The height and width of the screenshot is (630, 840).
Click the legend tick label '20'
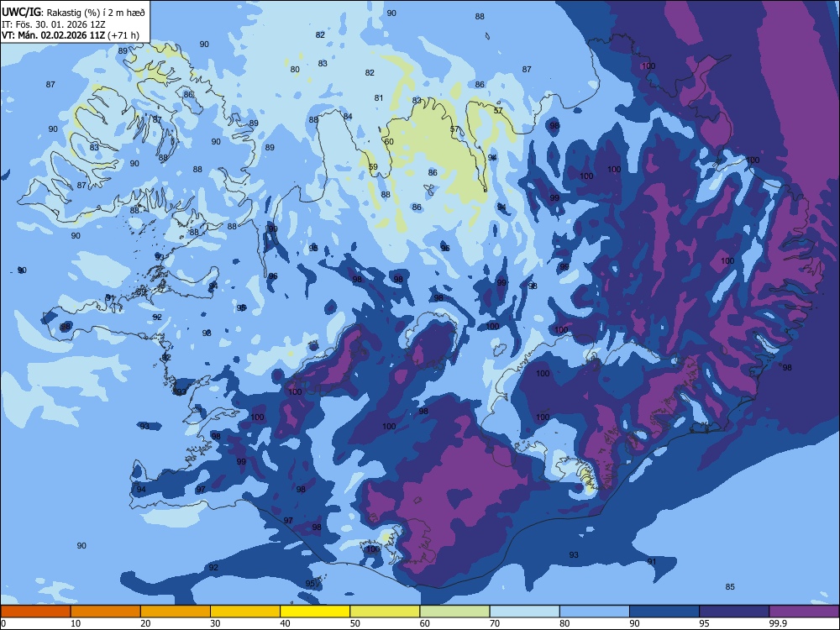145,623
